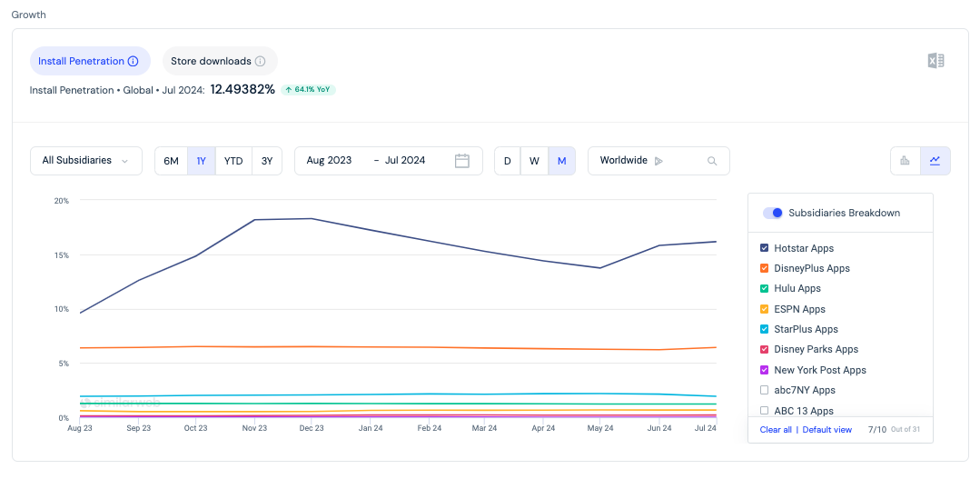This screenshot has height=479, width=980.
Task: Open the Worldwide country selector
Action: click(658, 161)
